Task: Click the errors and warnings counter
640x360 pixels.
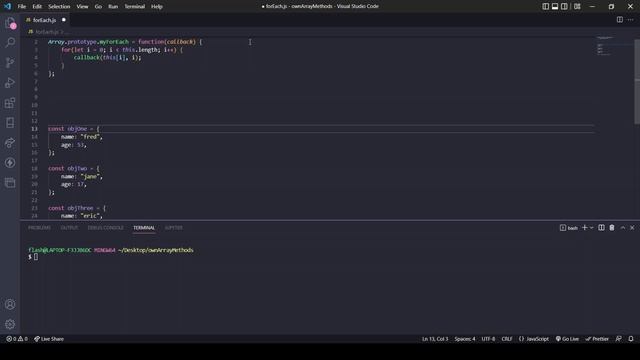Action: [x=17, y=339]
